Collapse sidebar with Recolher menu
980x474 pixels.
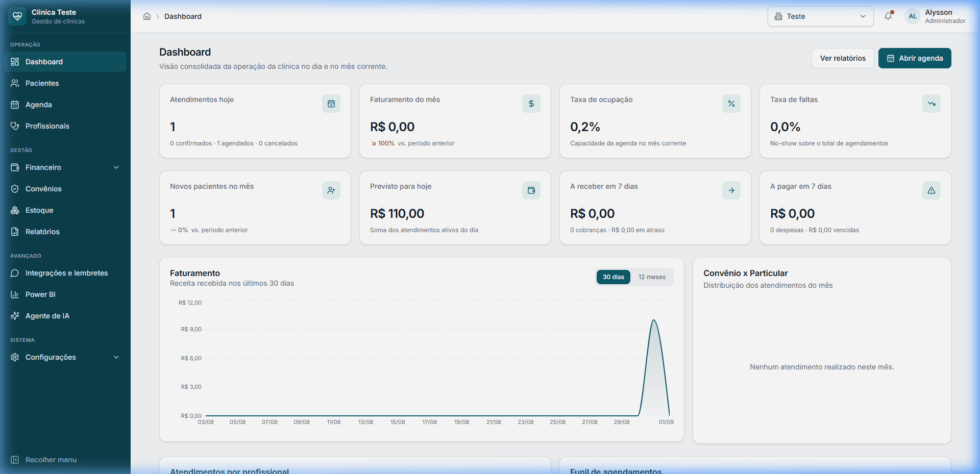(x=65, y=460)
